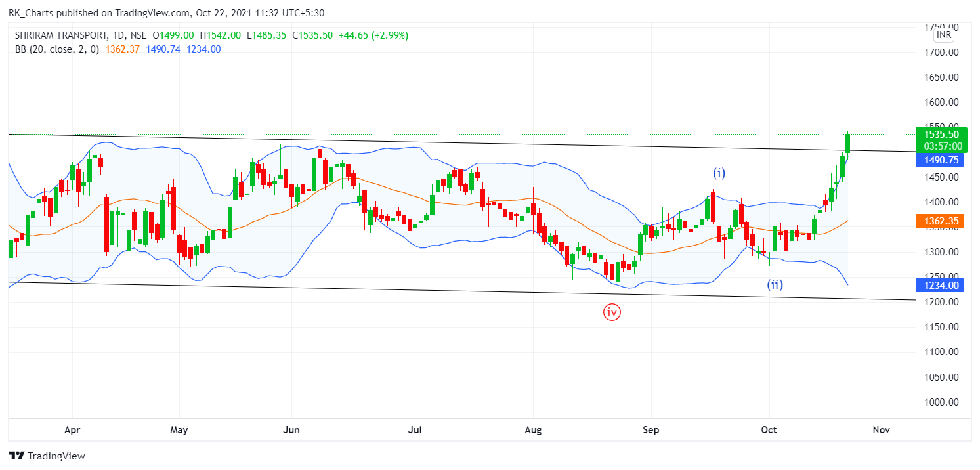Click the H1542.00 high price value

click(221, 35)
